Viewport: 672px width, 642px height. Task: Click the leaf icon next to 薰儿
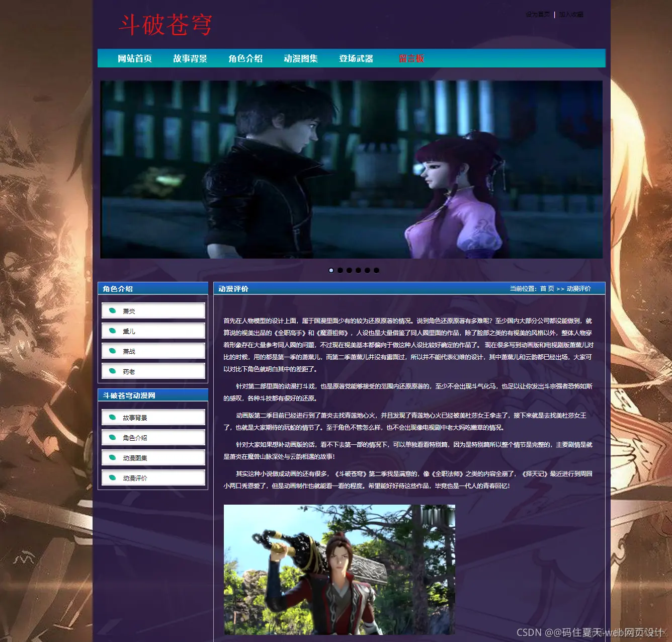(112, 331)
